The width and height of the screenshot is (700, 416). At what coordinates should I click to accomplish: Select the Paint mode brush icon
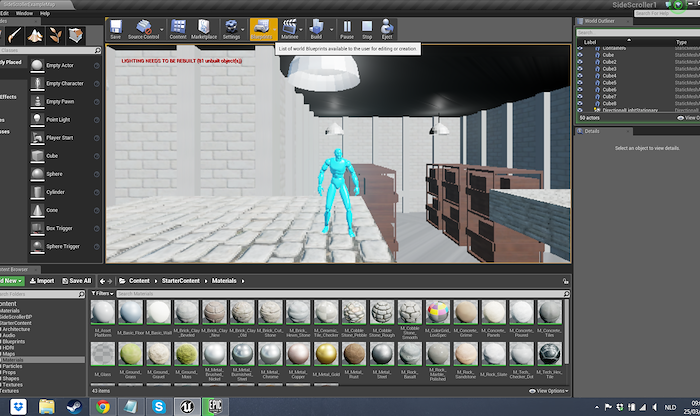[x=15, y=35]
